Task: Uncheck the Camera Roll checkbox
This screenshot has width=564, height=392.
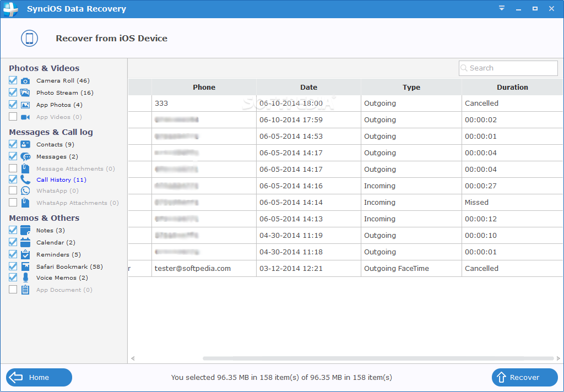Action: [13, 80]
